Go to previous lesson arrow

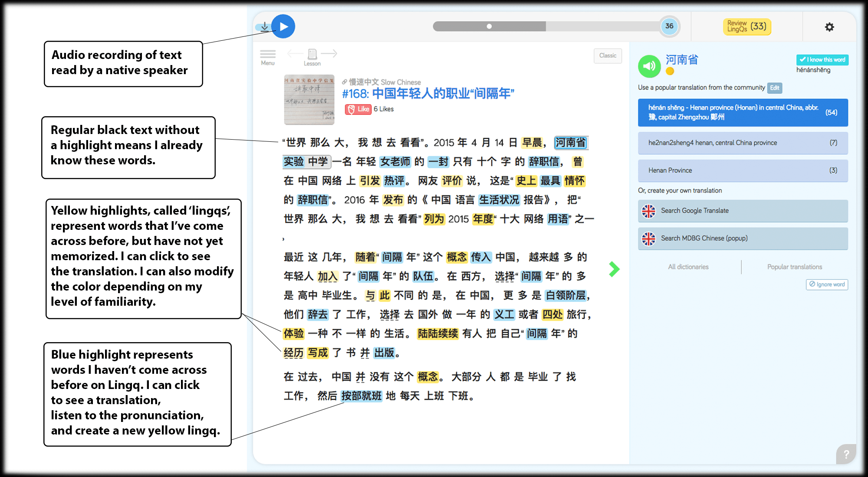[x=295, y=53]
